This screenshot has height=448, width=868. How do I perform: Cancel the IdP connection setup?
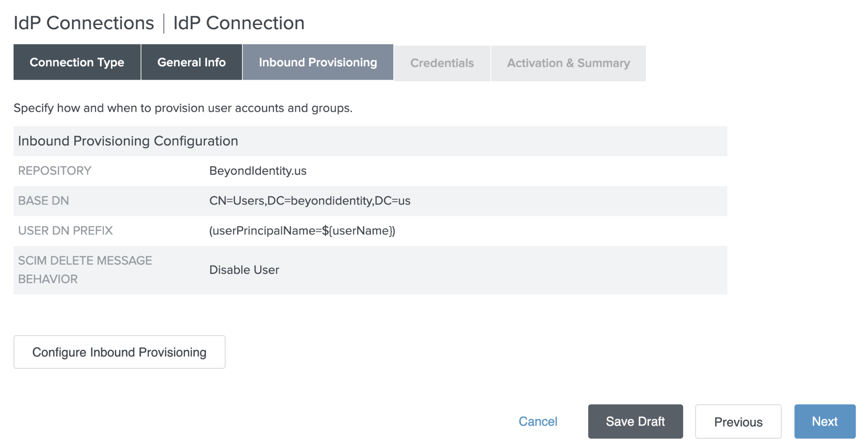point(537,421)
